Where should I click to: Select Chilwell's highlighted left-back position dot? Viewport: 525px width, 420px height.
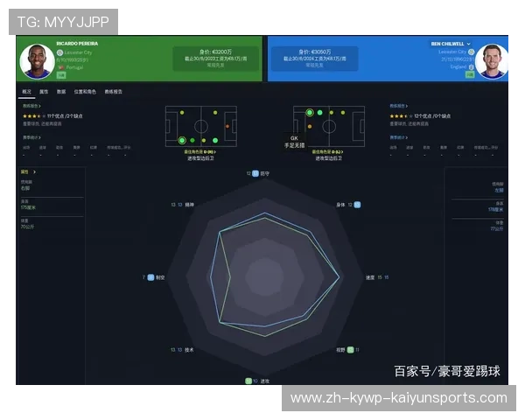(310, 113)
